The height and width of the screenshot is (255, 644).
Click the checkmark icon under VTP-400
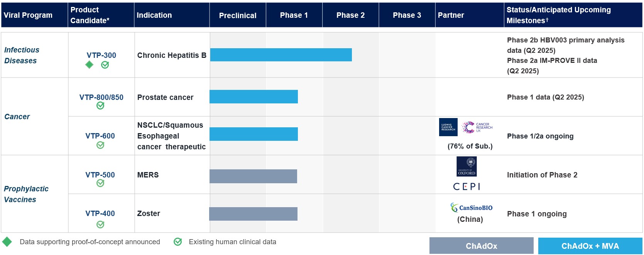tap(100, 224)
